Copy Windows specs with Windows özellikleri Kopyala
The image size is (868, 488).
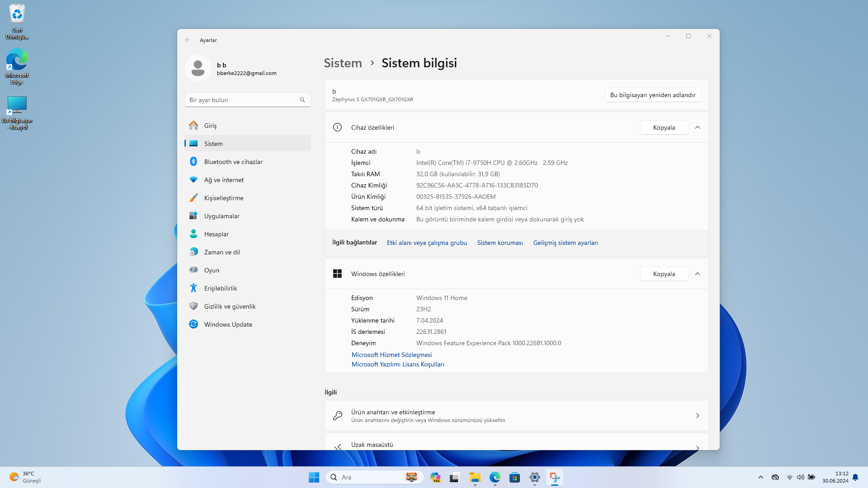pyautogui.click(x=664, y=274)
